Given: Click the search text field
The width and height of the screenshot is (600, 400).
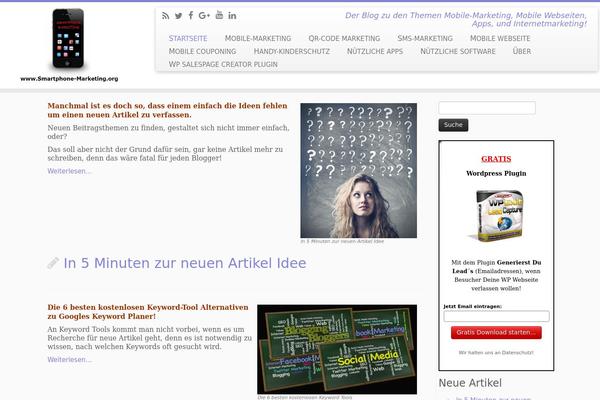Looking at the screenshot, I should tap(487, 108).
